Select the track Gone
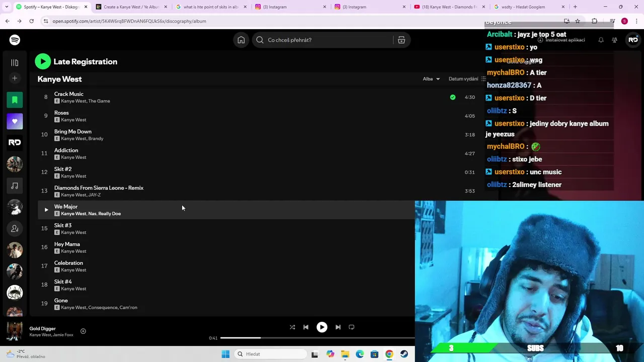Viewport: 644px width, 362px height. (61, 301)
